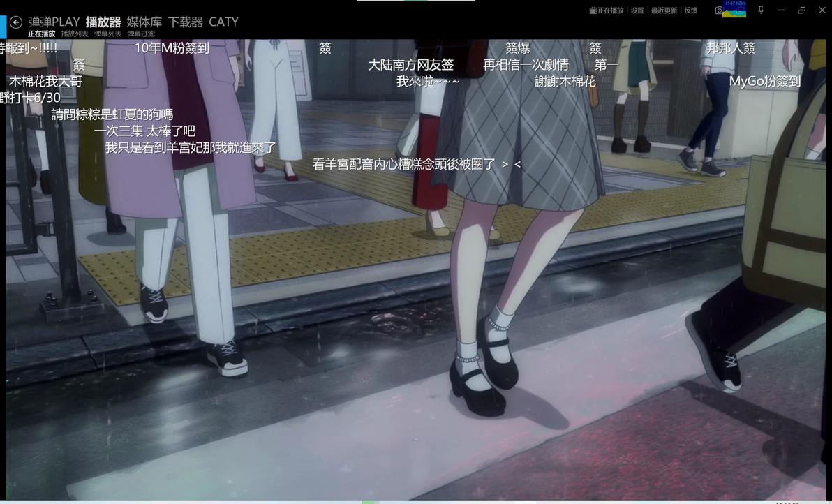Click the 正在播放 title bar link
Viewport: 832px width, 504px height.
coord(607,10)
